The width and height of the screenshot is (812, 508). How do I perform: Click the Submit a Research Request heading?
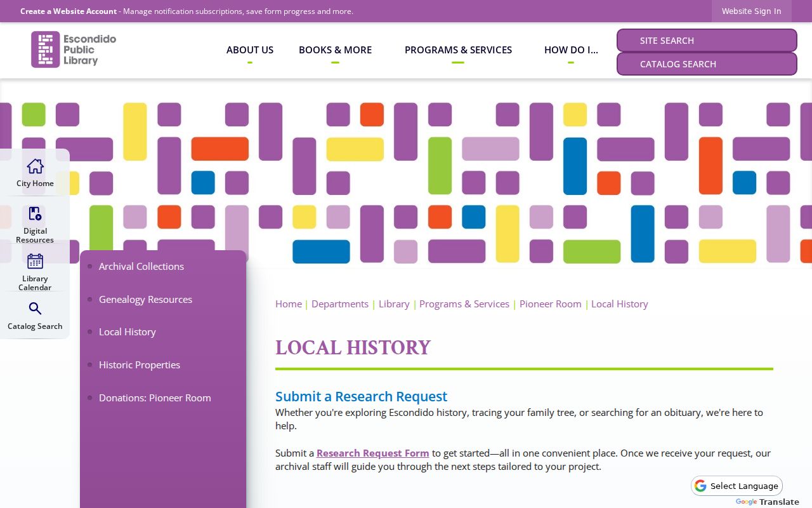click(x=361, y=396)
